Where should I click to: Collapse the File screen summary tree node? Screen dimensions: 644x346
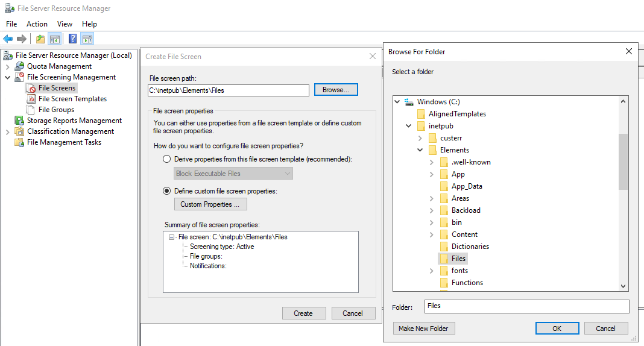coord(172,237)
